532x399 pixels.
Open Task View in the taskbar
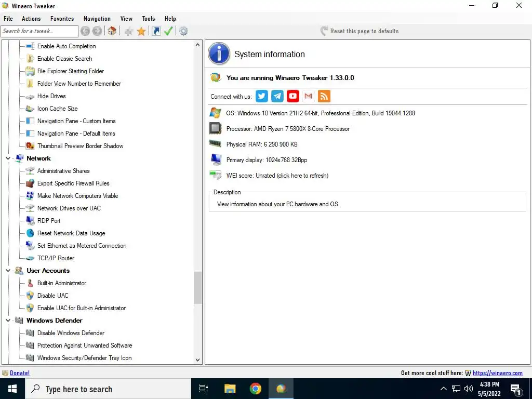tap(204, 389)
